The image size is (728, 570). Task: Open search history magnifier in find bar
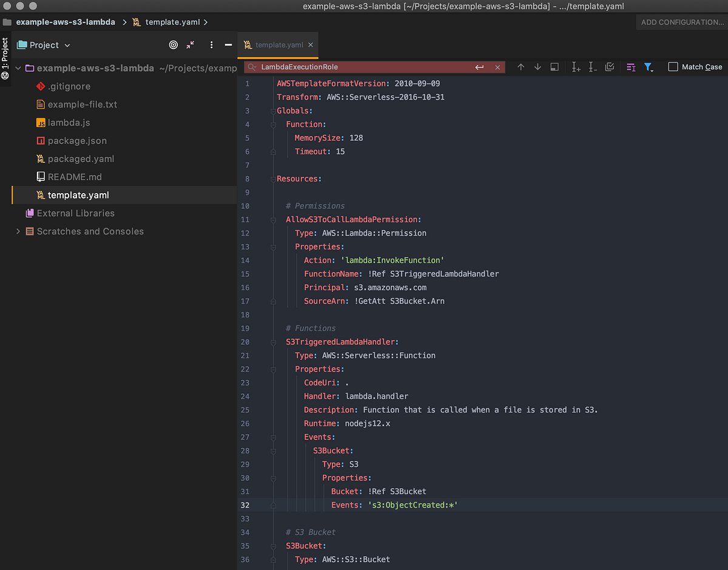[252, 67]
